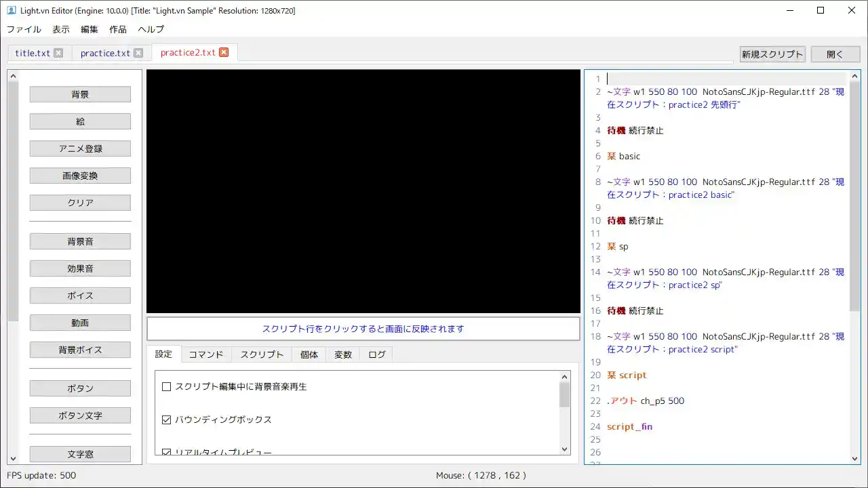
Task: Click the 背景音 button
Action: click(80, 241)
